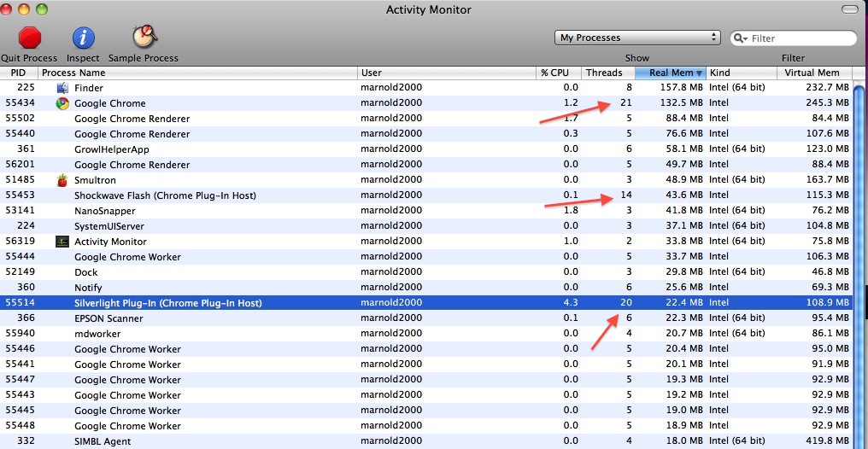Sort by % CPU column header

[x=559, y=73]
